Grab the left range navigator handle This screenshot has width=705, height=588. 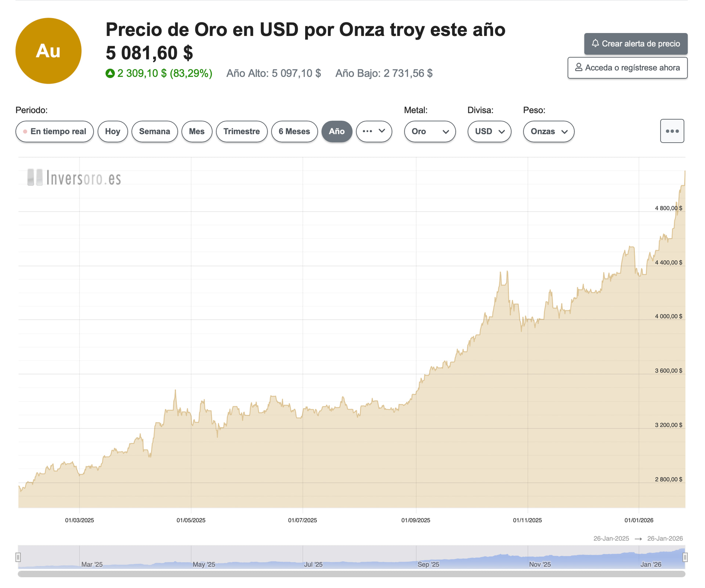click(18, 557)
